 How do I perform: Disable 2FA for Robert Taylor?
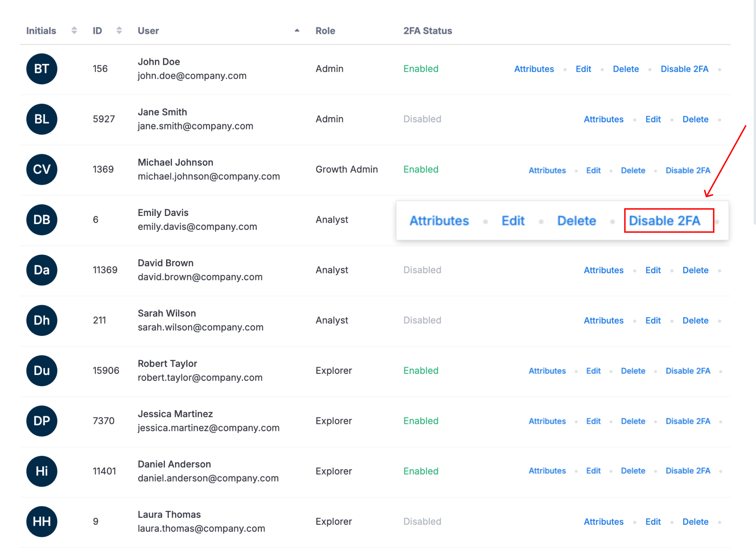688,371
